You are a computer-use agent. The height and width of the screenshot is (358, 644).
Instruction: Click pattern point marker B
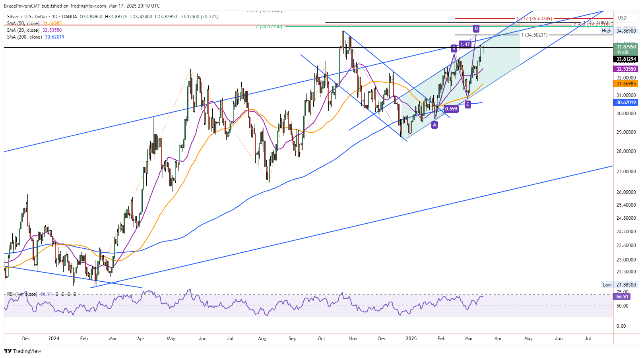pos(454,48)
